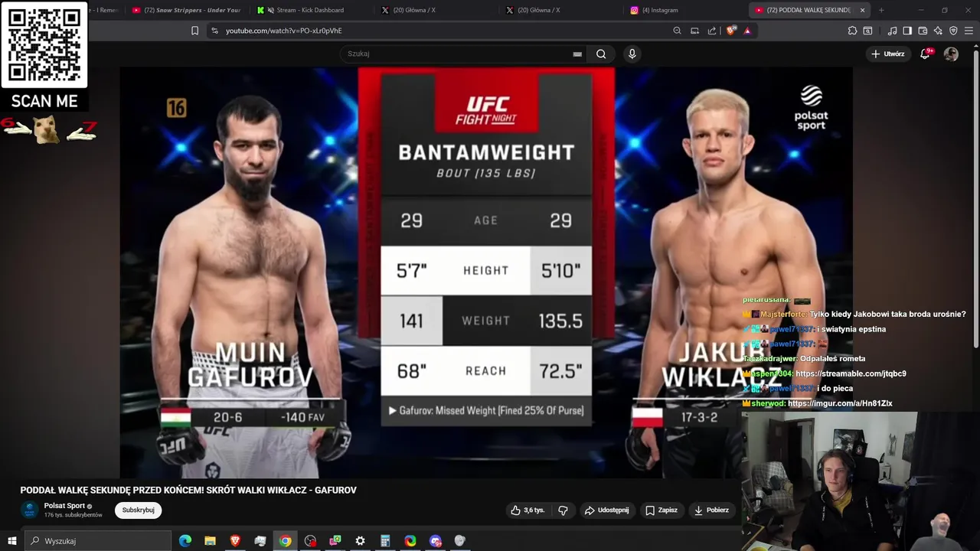Viewport: 980px width, 551px height.
Task: Open the Leo AI sparkle icon
Action: [x=938, y=31]
